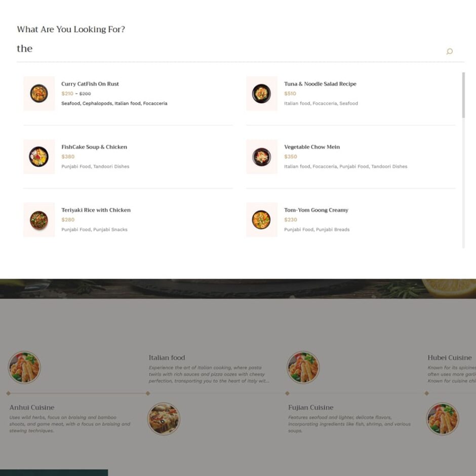Open the Anhui Cuisine category
Image resolution: width=476 pixels, height=476 pixels.
pos(32,408)
